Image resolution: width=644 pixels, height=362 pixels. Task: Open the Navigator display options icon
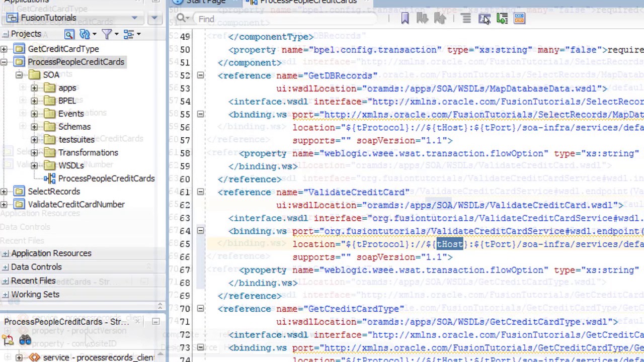(x=128, y=34)
